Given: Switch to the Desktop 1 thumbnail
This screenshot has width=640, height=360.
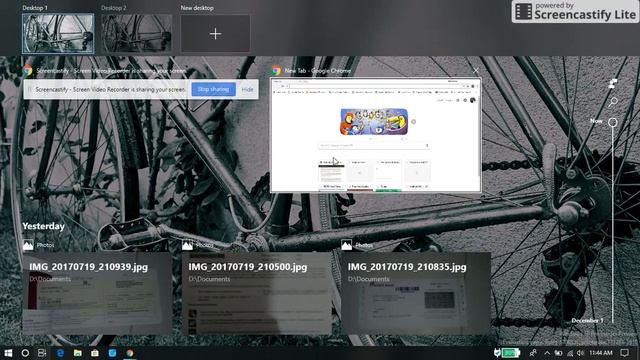Looking at the screenshot, I should (x=58, y=34).
